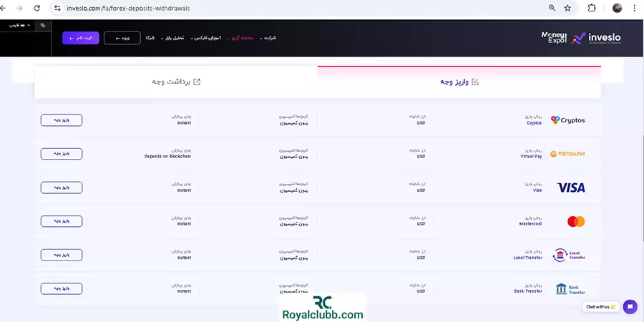Reload the page using refresh button

click(x=36, y=8)
